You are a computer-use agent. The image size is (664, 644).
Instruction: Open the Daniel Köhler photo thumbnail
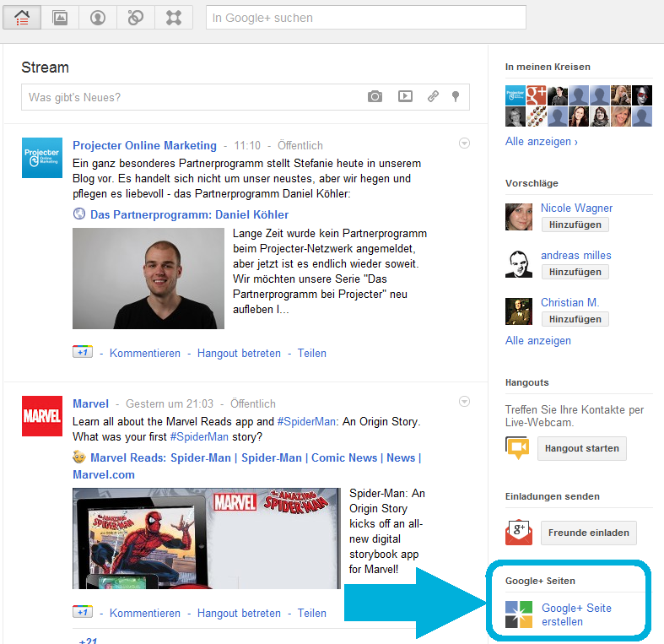pos(148,279)
